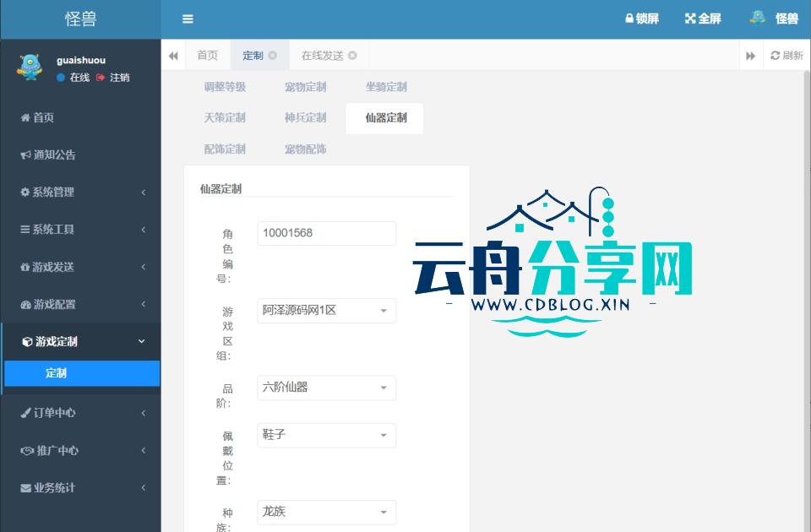Expand the 游戏发送 sidebar menu
Image resolution: width=811 pixels, height=532 pixels.
coord(80,267)
